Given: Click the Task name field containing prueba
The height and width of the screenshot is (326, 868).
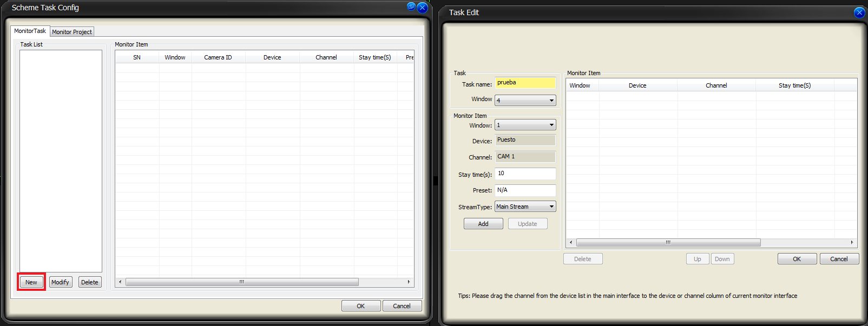Looking at the screenshot, I should pos(525,83).
